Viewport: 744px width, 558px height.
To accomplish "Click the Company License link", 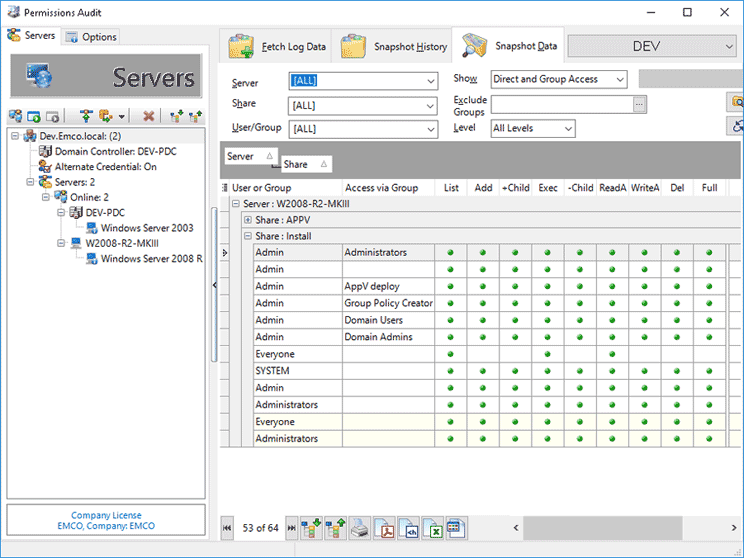I will click(x=105, y=516).
